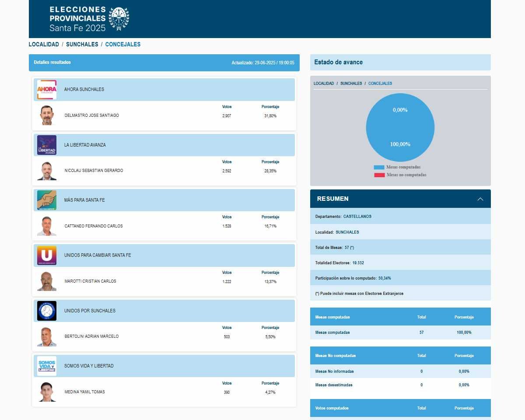Screen dimensions: 525x420
Task: Click Nicolau Sebastian Gerardo's candidate photo
Action: click(x=47, y=171)
